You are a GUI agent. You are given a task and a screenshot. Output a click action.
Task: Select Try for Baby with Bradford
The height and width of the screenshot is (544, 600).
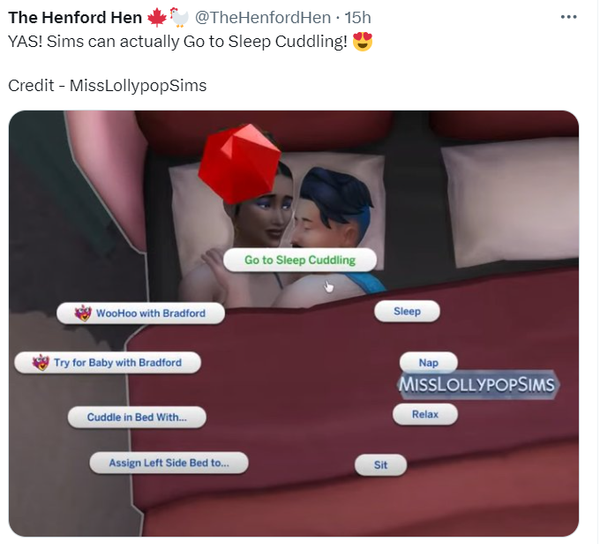108,363
